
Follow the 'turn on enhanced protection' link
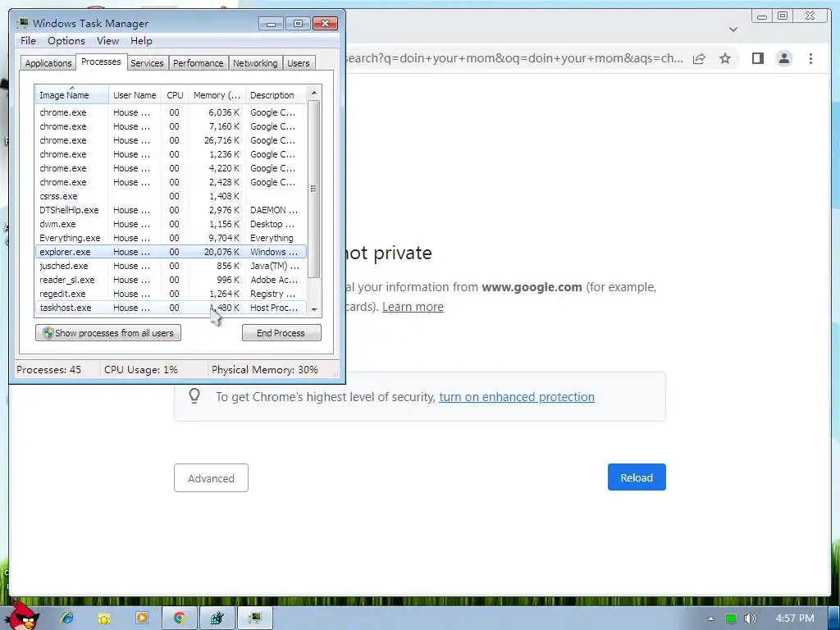[517, 397]
